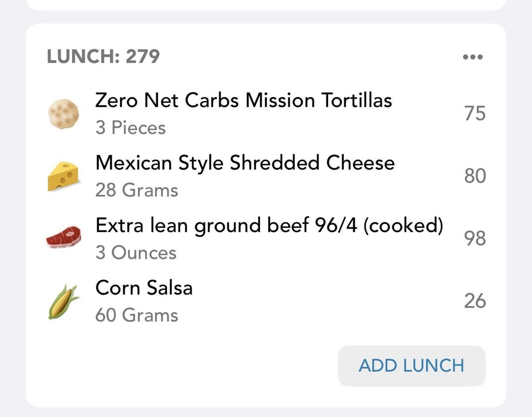The width and height of the screenshot is (532, 417).
Task: Tap the tortilla icon beside Mission Tortillas
Action: [x=64, y=114]
